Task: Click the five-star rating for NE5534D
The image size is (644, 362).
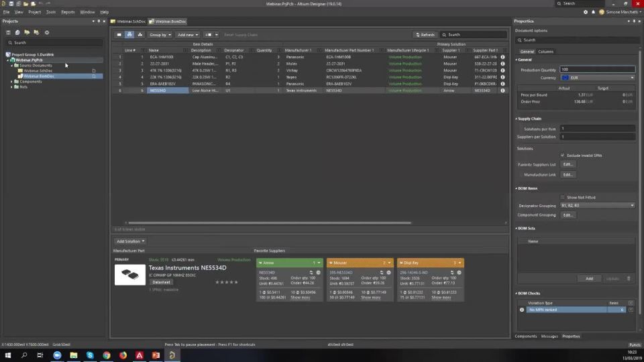Action: (x=226, y=282)
